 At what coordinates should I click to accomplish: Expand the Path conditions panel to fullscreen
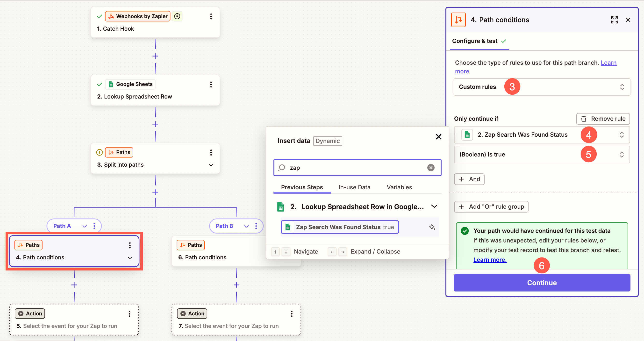[x=614, y=20]
